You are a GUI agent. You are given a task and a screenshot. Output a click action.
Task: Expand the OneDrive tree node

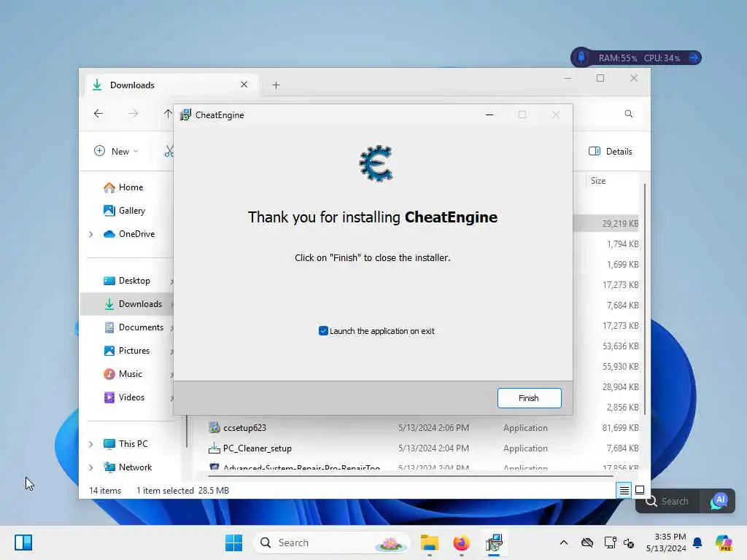[x=90, y=234]
